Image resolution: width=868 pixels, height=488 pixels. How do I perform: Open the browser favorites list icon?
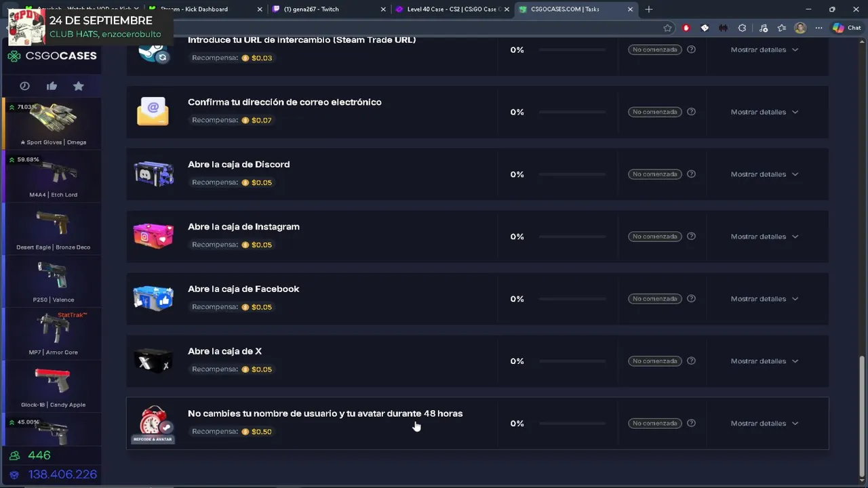[782, 28]
